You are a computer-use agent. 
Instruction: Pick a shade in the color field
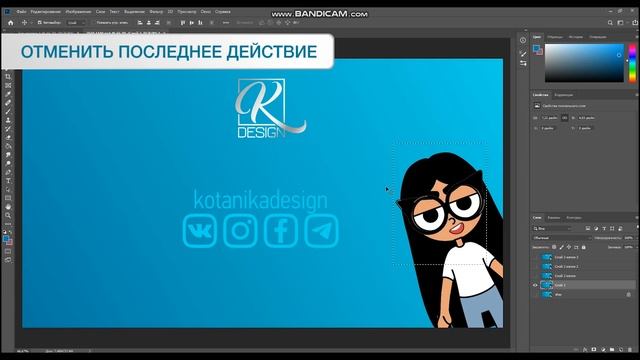coord(584,63)
